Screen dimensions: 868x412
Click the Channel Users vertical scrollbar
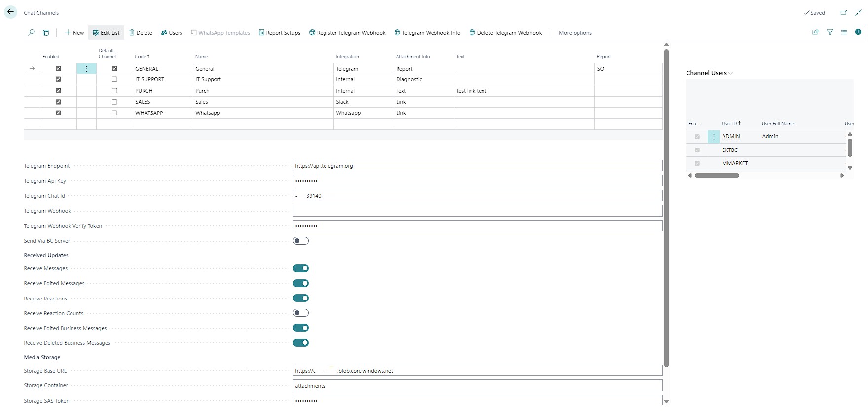coord(850,148)
